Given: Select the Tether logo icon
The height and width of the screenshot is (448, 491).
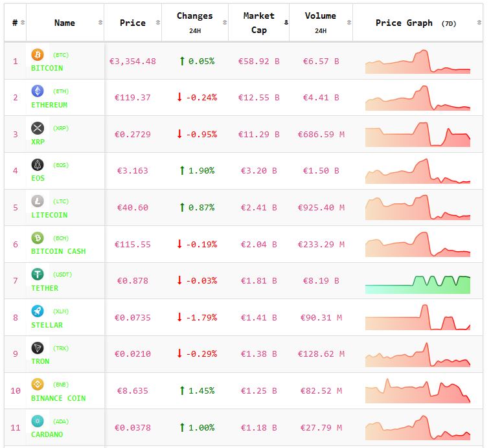Looking at the screenshot, I should (38, 274).
